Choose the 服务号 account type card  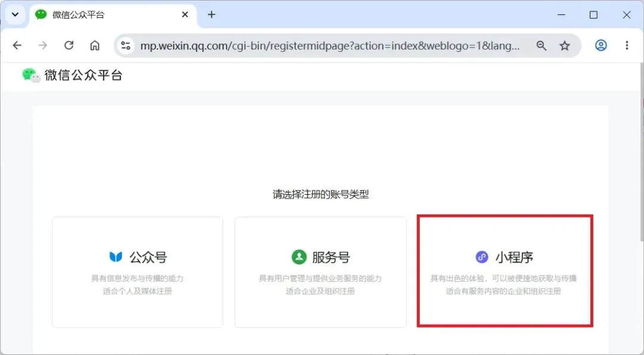[x=320, y=272]
